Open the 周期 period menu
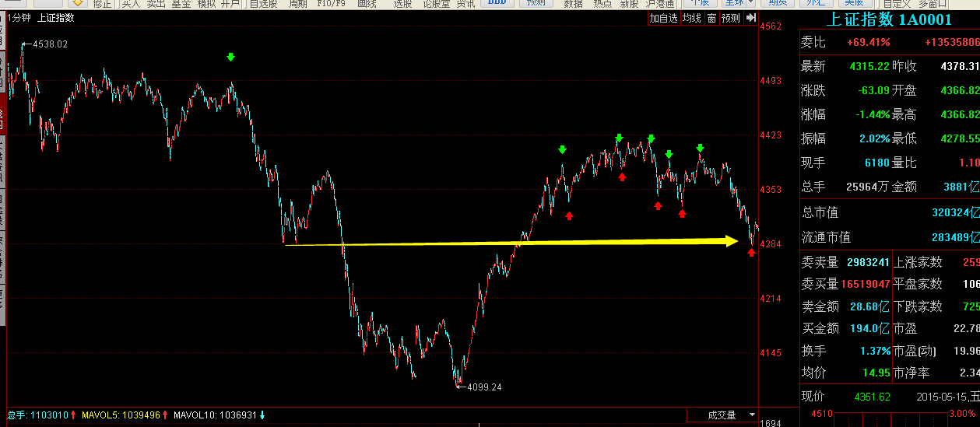Screen dimensions: 980x427 [x=297, y=3]
